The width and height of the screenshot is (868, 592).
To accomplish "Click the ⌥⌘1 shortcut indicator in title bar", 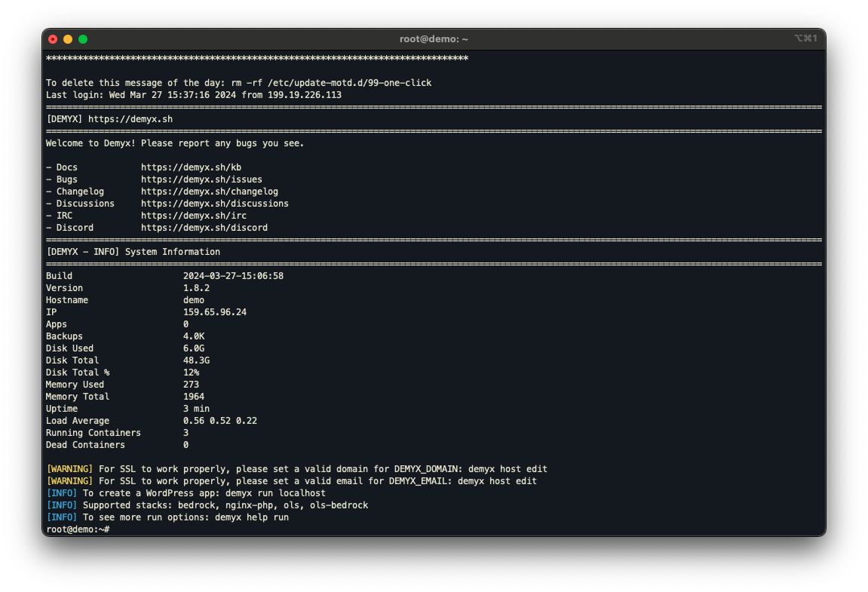I will point(805,38).
